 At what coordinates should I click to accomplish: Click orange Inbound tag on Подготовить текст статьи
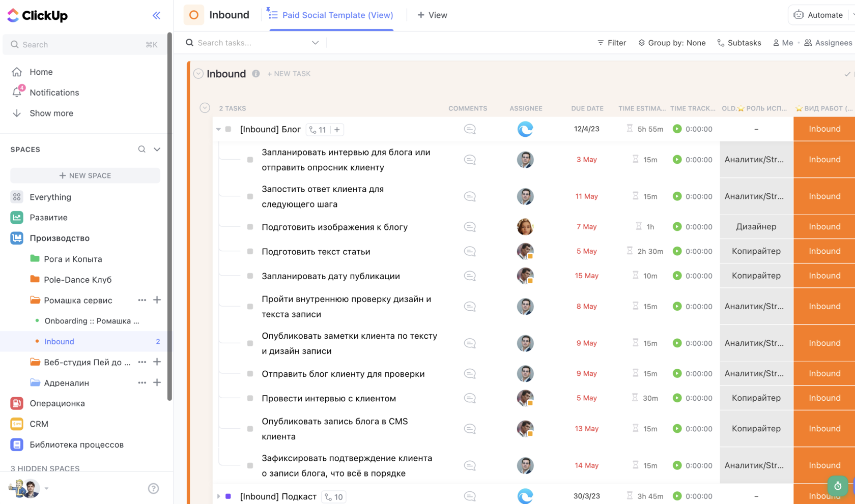[824, 251]
